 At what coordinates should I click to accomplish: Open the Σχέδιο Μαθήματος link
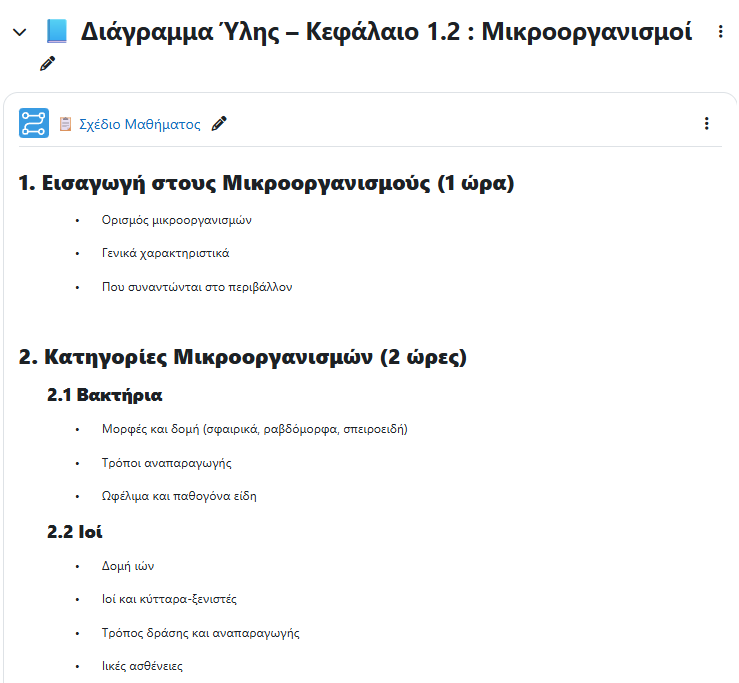(139, 125)
